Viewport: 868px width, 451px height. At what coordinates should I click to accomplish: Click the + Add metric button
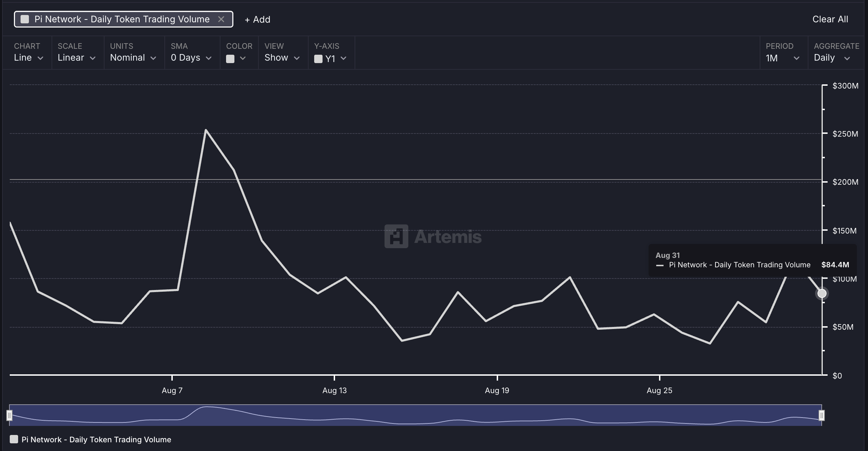257,20
